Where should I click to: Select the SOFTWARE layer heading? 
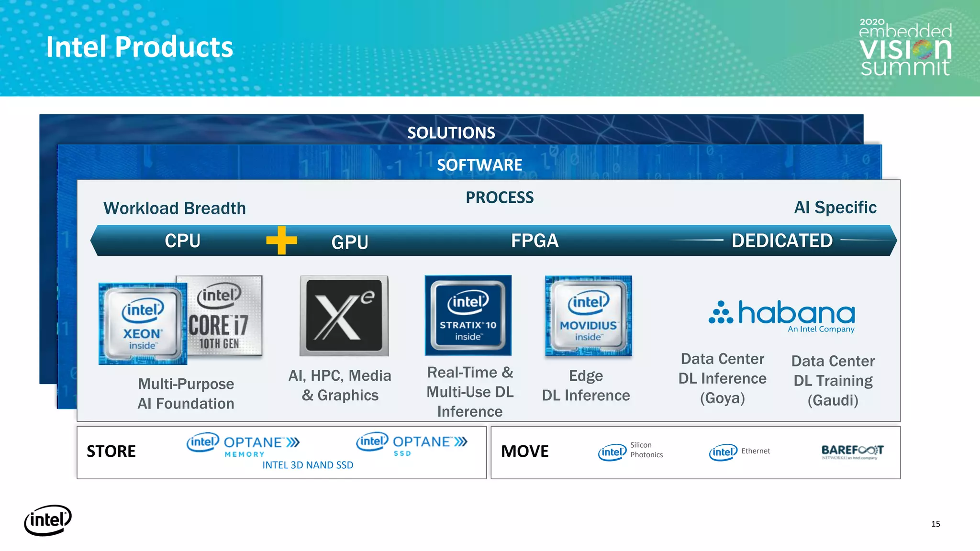pos(479,165)
